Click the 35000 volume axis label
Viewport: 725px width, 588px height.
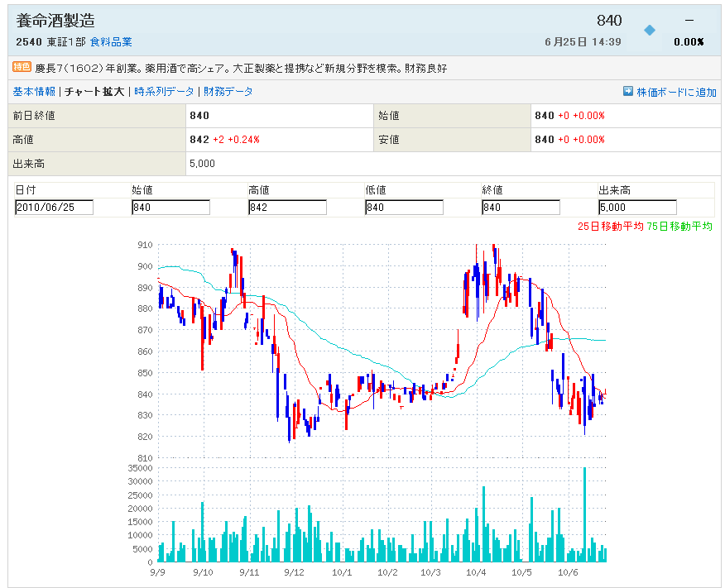coord(140,468)
